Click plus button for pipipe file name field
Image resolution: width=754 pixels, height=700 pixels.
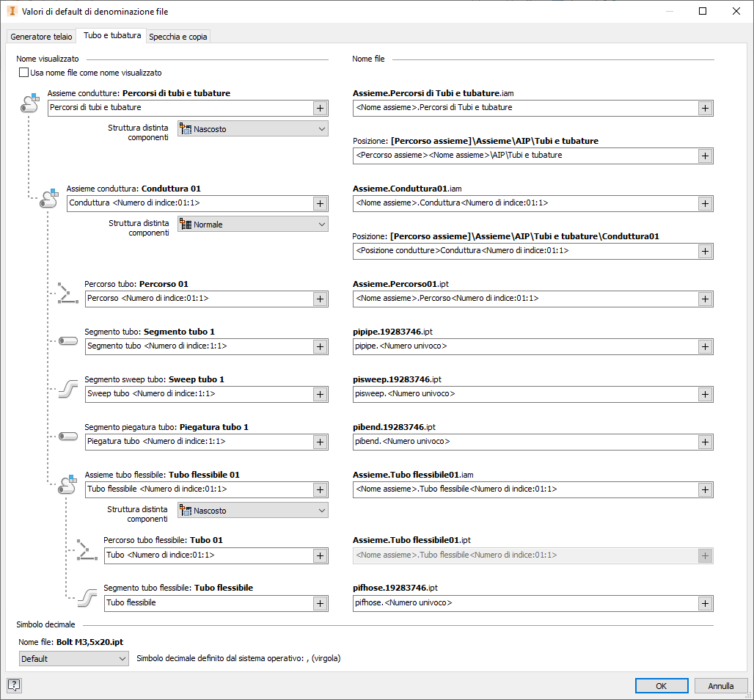[705, 346]
